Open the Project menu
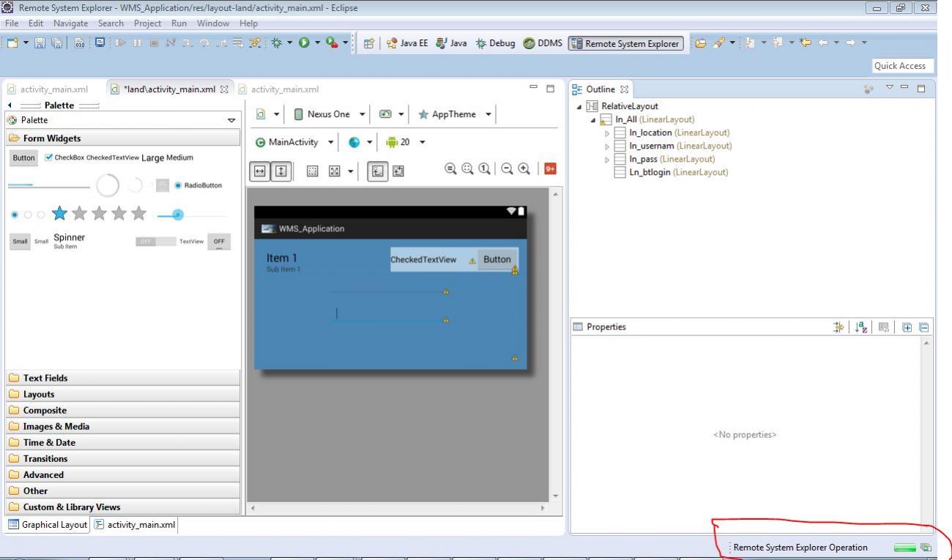 (147, 23)
